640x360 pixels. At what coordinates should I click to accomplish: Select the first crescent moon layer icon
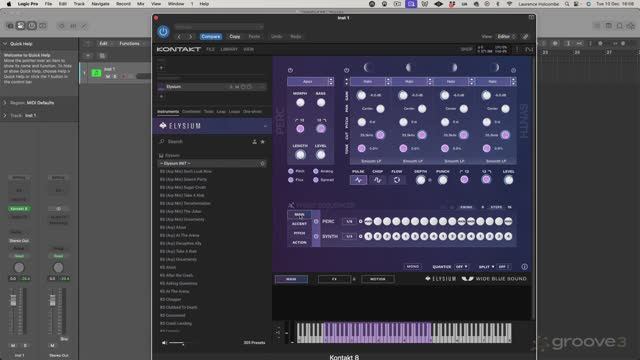click(367, 67)
